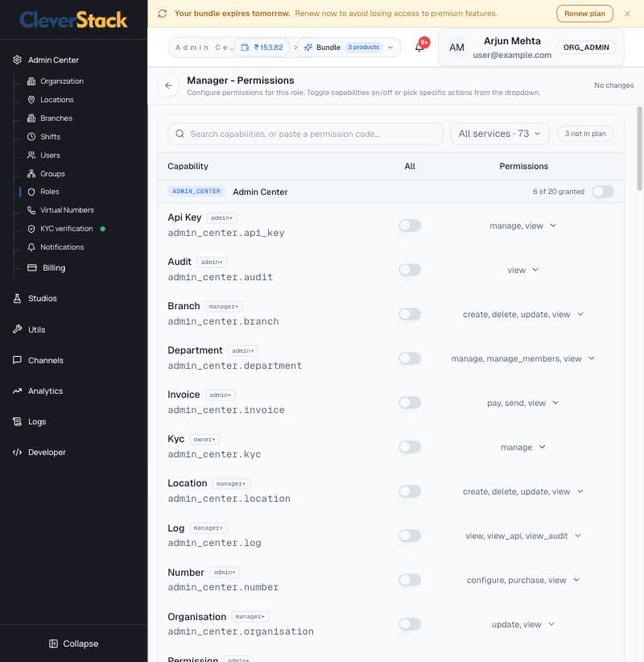This screenshot has width=644, height=662.
Task: Click the notification bell icon
Action: (x=419, y=47)
